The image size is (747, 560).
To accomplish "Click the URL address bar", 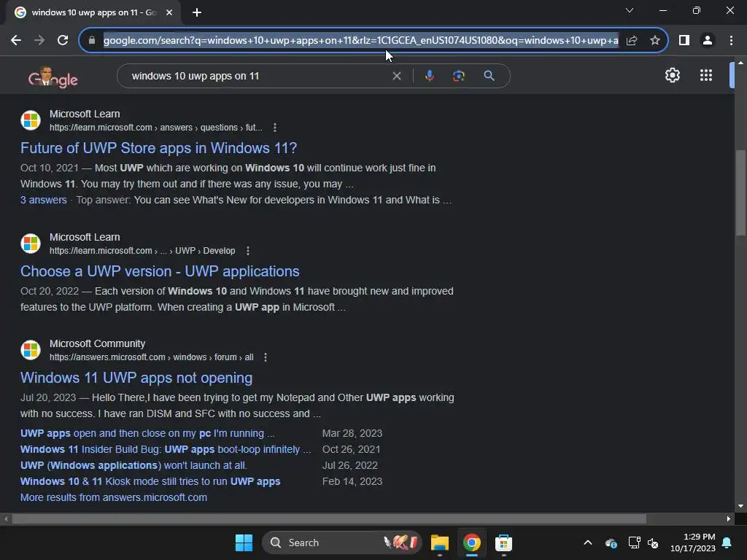I will coord(360,41).
